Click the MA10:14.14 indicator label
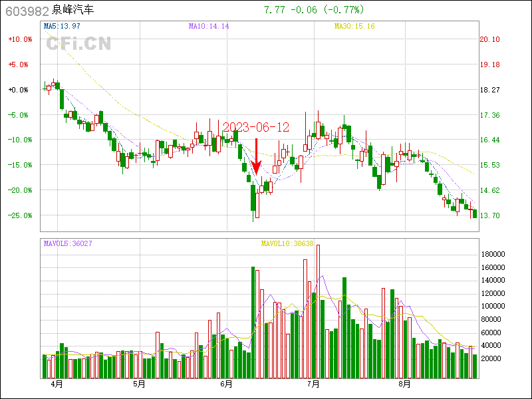 pyautogui.click(x=209, y=26)
